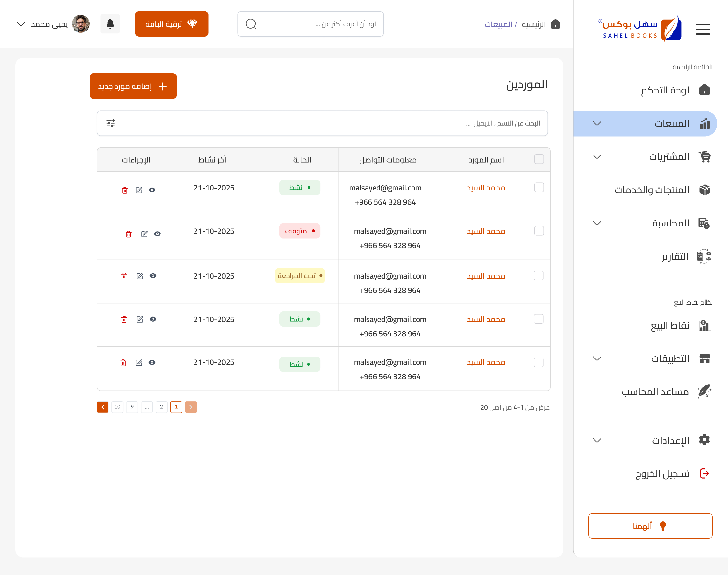Click the dark orange pagination arrow button
Screen dimensions: 728x575
coord(103,407)
